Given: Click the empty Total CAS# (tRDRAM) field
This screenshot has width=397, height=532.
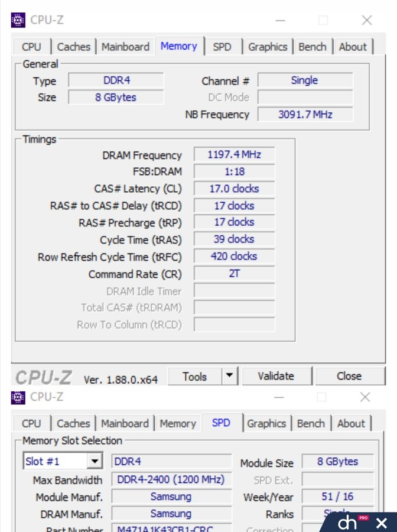Looking at the screenshot, I should pyautogui.click(x=235, y=307).
